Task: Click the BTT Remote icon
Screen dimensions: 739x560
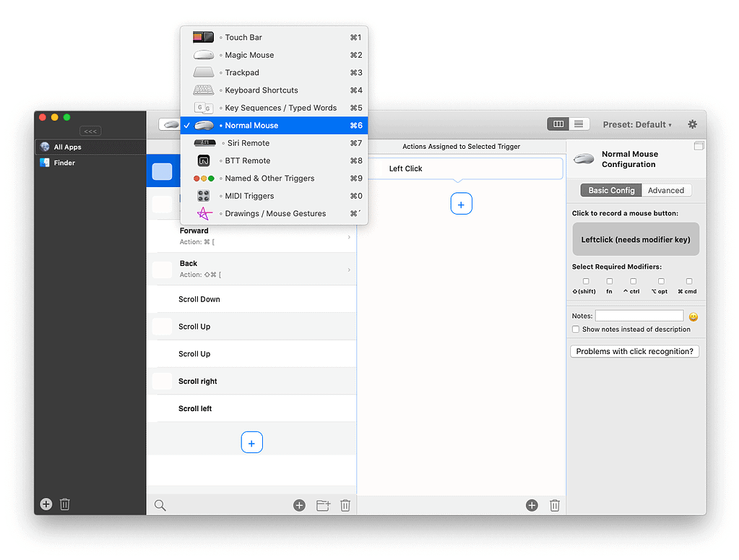Action: (x=204, y=160)
